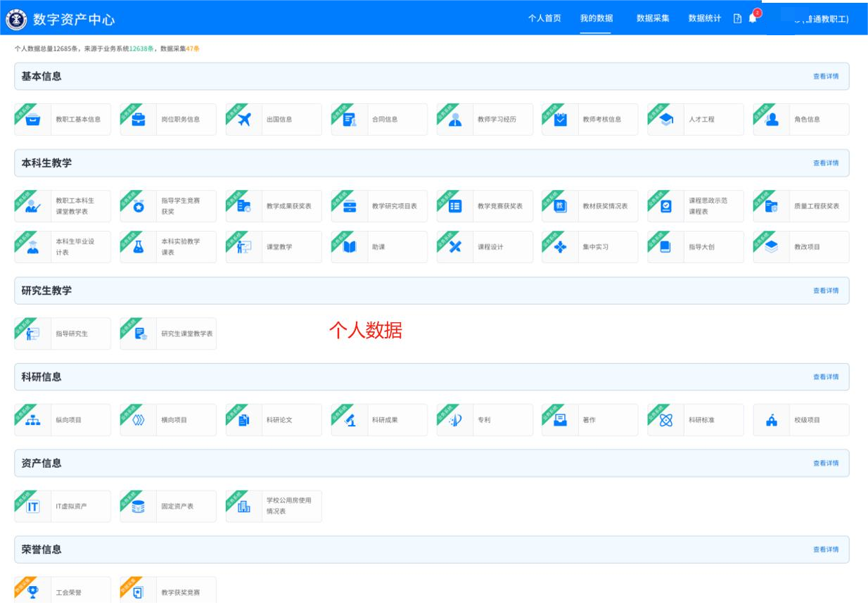
Task: Open the 数据采集 menu item
Action: 653,18
